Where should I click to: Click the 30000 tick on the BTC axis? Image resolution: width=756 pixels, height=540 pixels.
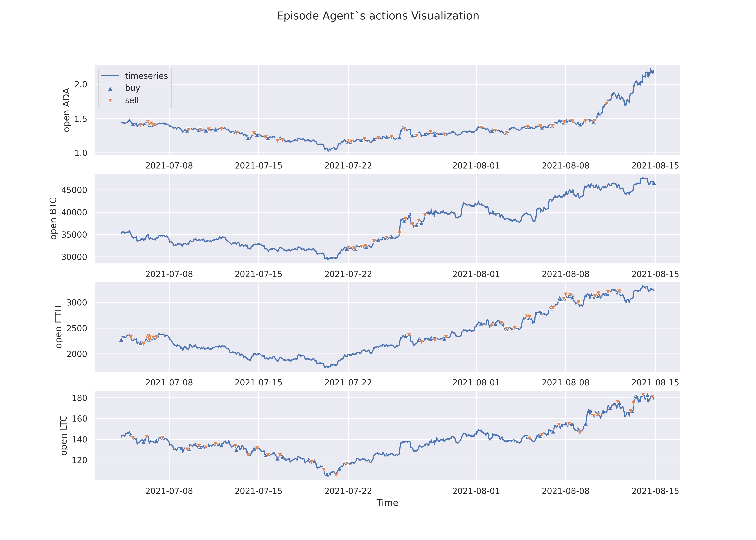pos(74,257)
